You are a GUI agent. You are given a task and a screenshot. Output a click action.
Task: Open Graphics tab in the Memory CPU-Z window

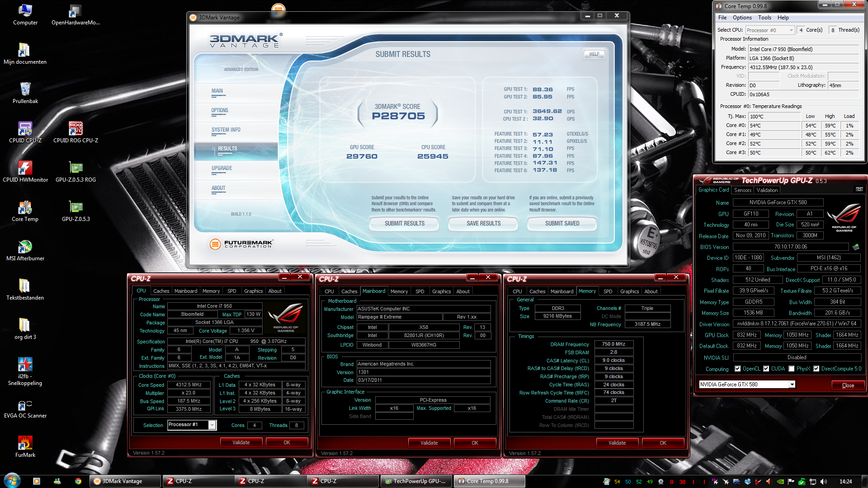[x=629, y=291]
